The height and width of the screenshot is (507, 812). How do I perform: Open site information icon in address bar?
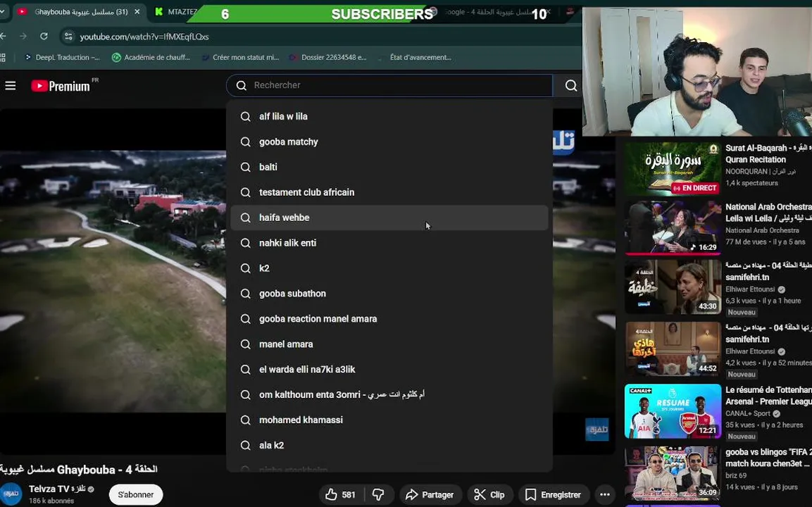coord(68,36)
